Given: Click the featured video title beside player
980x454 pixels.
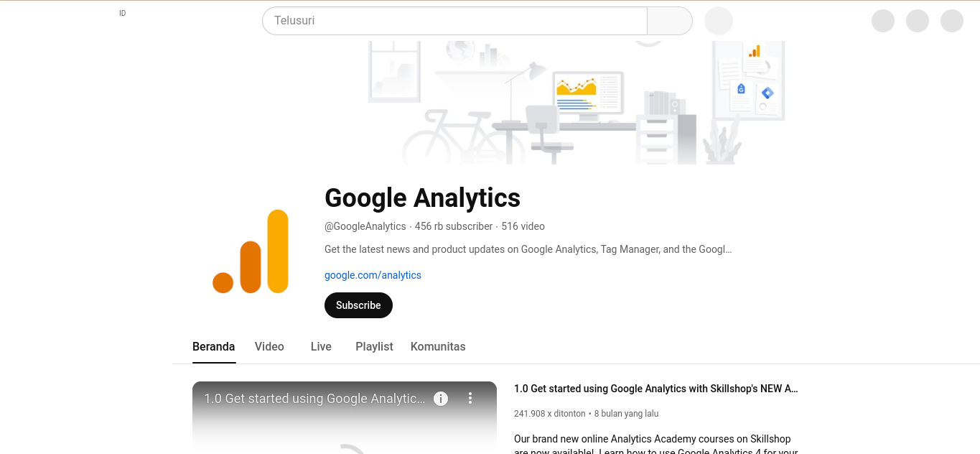Looking at the screenshot, I should click(x=655, y=389).
